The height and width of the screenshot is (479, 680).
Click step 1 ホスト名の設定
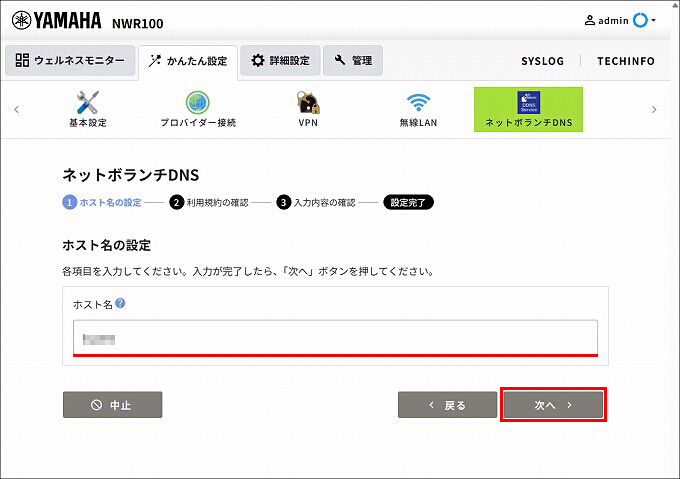(102, 202)
